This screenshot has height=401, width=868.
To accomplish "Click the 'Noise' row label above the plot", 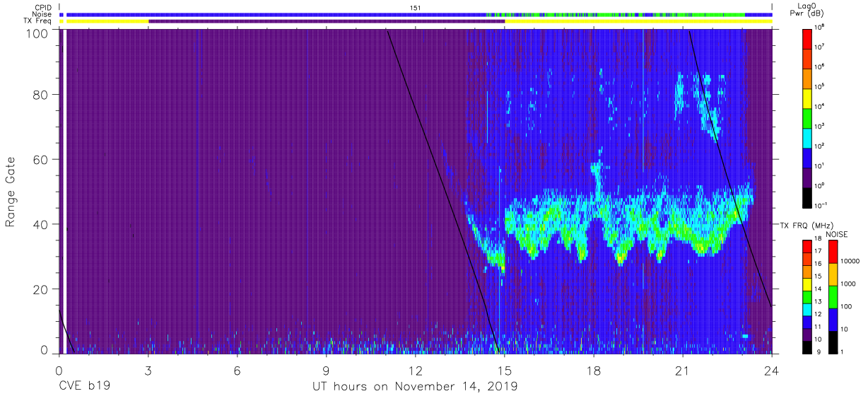I will pyautogui.click(x=43, y=14).
